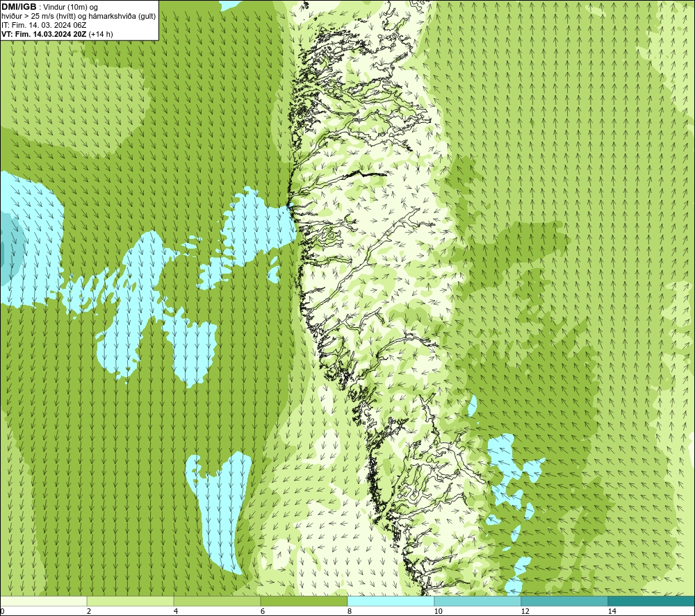
Task: Click the '10' label on the colour scale
Action: 438,611
